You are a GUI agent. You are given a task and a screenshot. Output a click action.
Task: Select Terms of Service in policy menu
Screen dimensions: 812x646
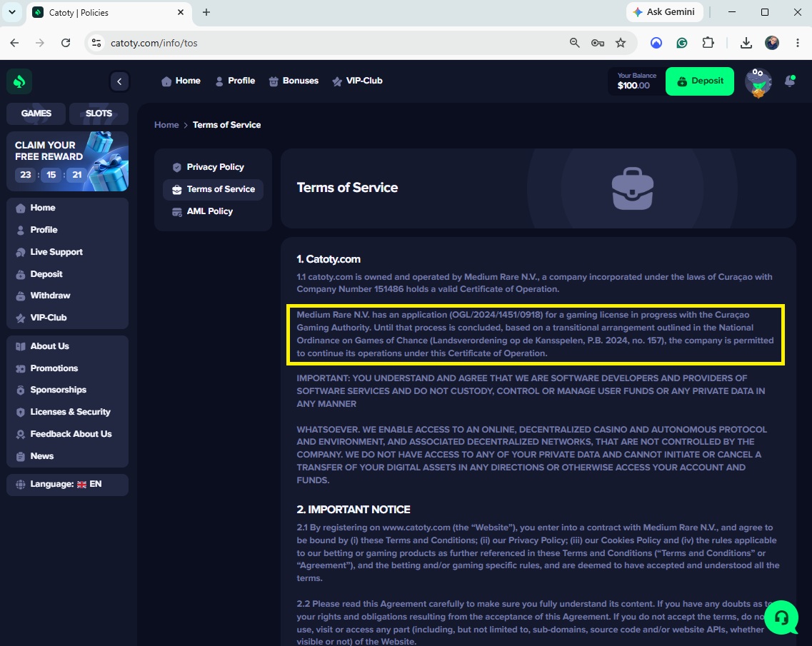pos(213,189)
